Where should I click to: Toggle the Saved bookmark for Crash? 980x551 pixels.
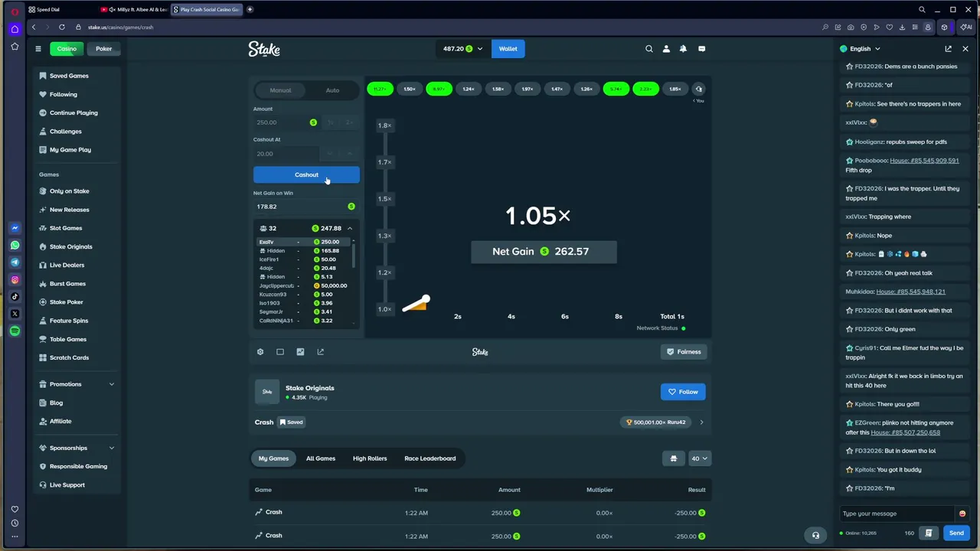(x=291, y=422)
